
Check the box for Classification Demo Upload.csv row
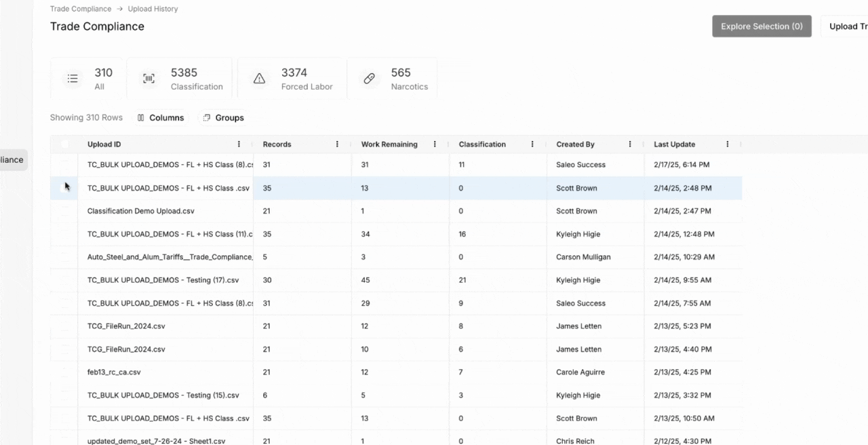point(64,211)
